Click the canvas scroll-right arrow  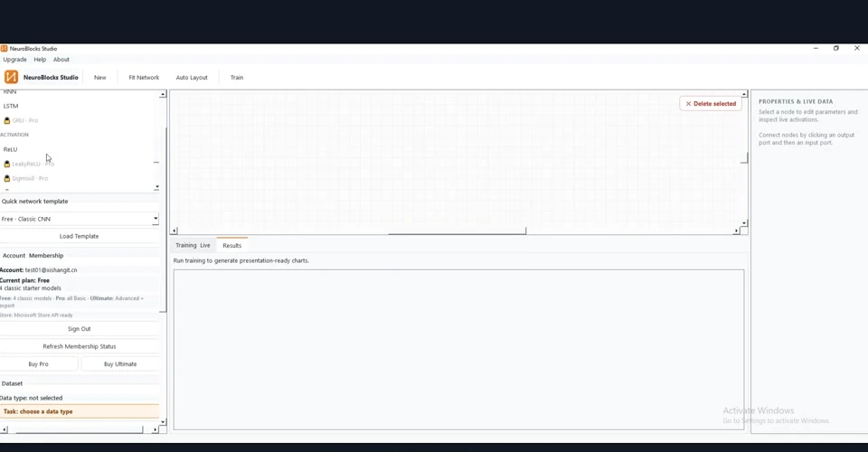click(736, 231)
